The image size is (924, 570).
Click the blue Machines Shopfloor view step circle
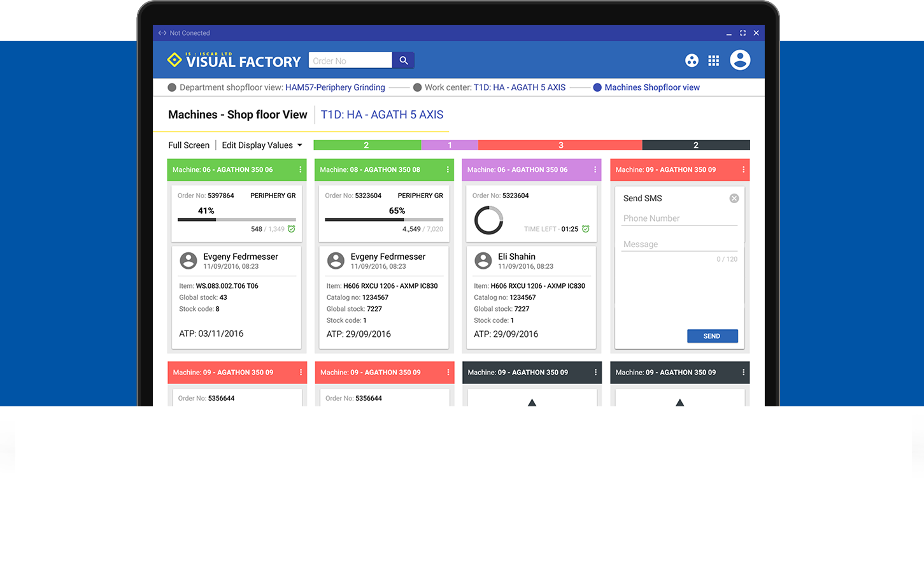pyautogui.click(x=597, y=88)
